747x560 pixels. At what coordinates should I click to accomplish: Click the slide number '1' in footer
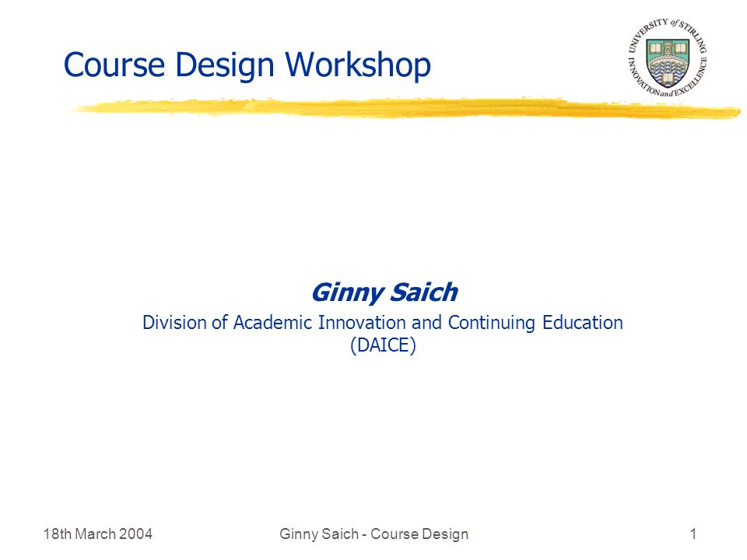pos(693,534)
